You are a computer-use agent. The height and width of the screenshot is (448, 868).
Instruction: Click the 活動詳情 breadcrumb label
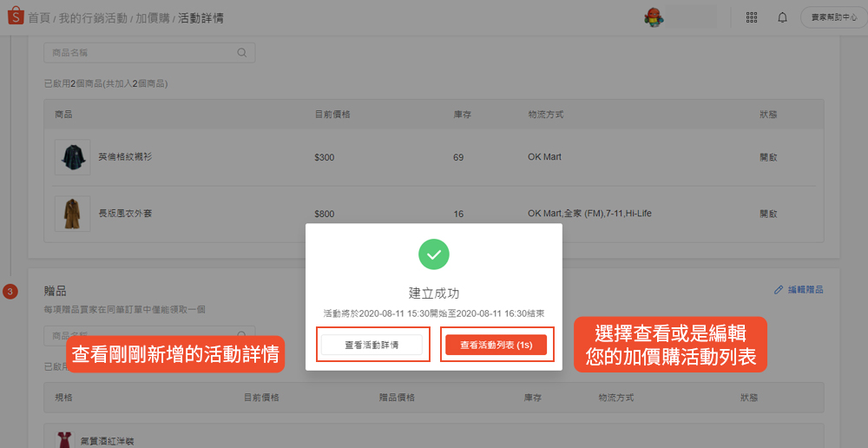(x=201, y=17)
